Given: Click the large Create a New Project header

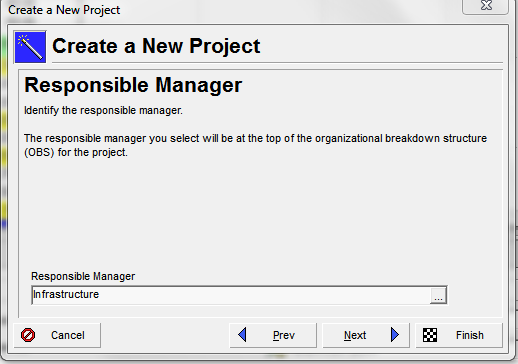Looking at the screenshot, I should click(x=156, y=46).
